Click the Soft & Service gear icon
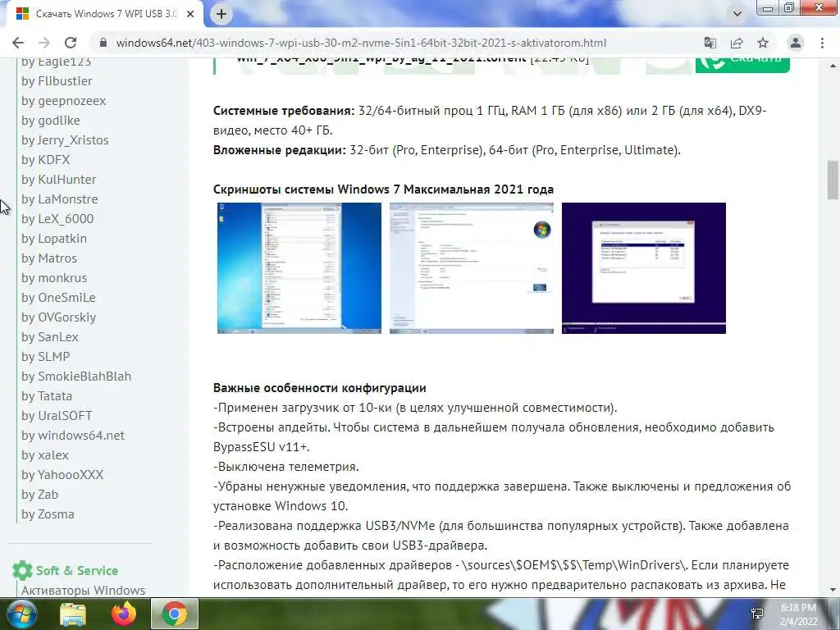The image size is (840, 630). coord(22,571)
